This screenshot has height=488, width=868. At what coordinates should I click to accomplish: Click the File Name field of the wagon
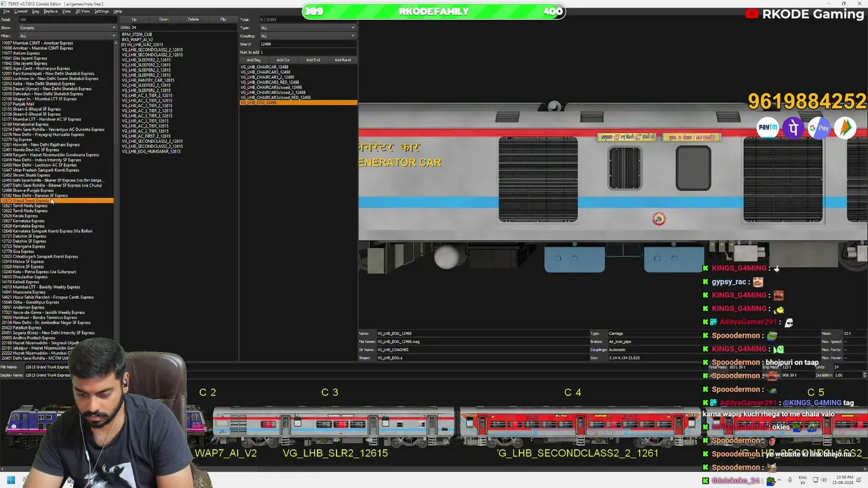[x=481, y=342]
